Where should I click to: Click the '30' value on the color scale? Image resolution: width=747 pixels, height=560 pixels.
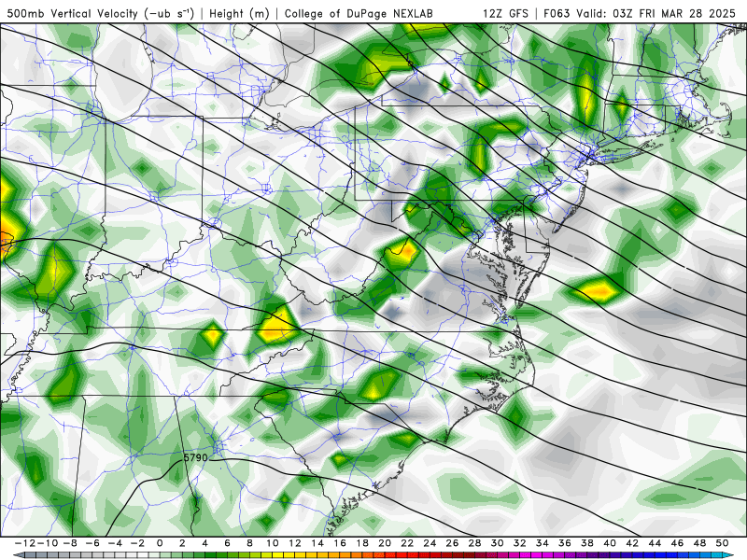(498, 543)
